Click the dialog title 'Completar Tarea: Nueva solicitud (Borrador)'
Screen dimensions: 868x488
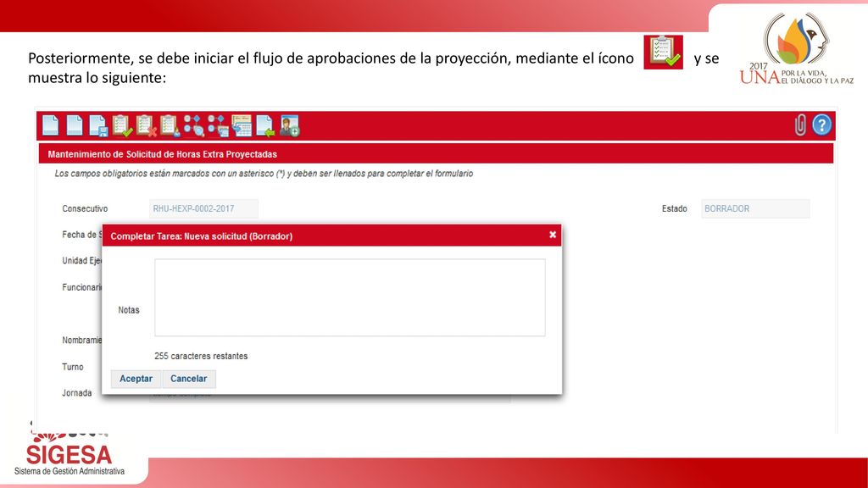[x=202, y=236]
